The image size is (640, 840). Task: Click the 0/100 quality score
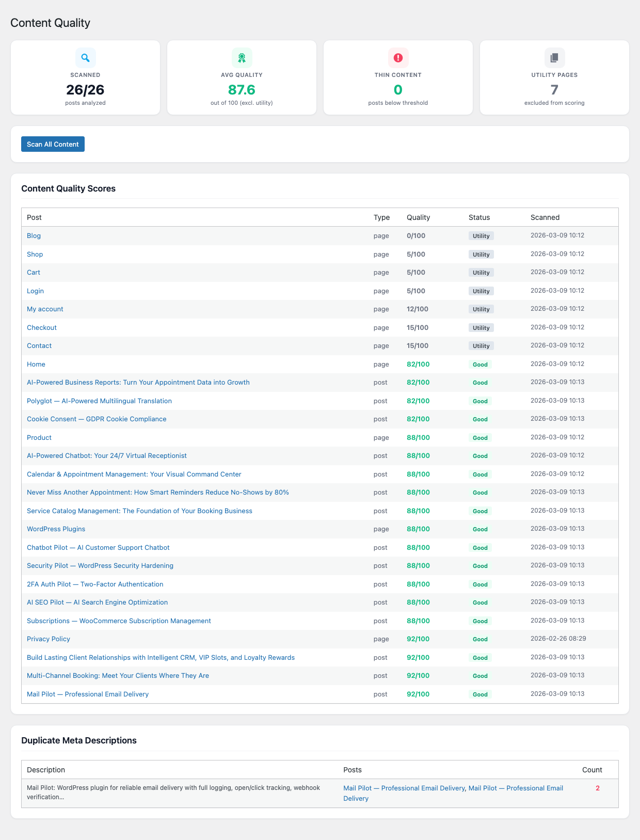(416, 236)
